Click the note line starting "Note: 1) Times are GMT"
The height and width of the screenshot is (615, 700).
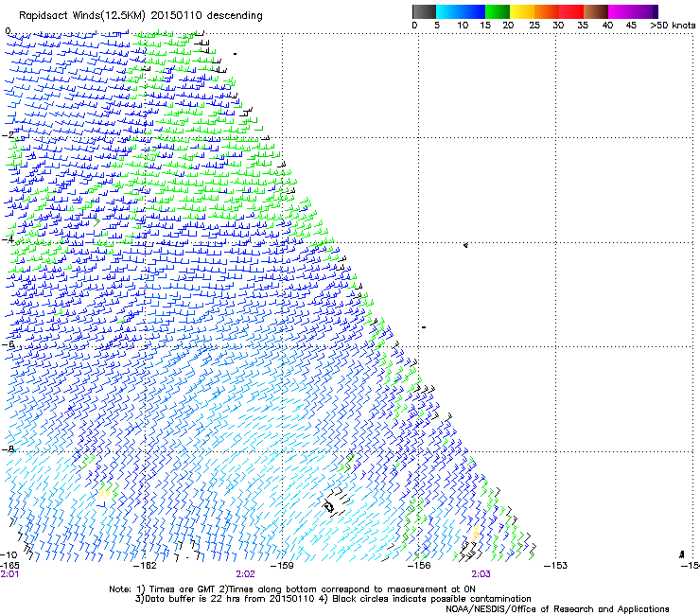click(292, 589)
